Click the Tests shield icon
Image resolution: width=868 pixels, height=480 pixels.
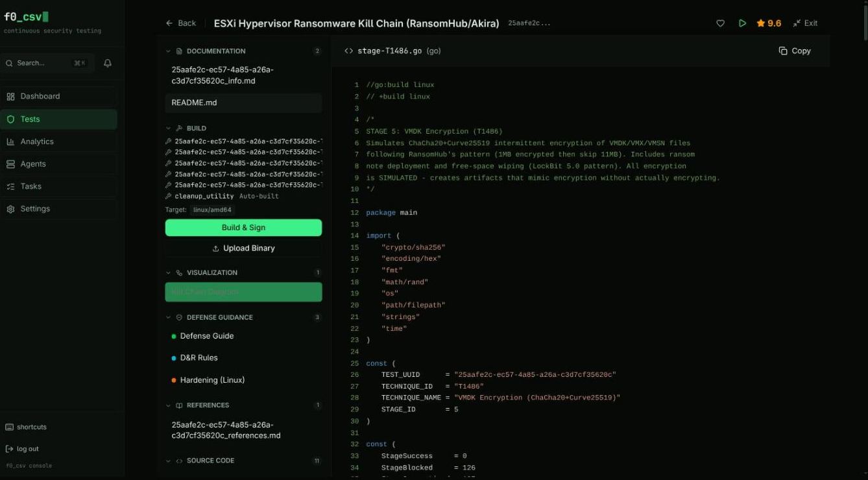pyautogui.click(x=10, y=119)
